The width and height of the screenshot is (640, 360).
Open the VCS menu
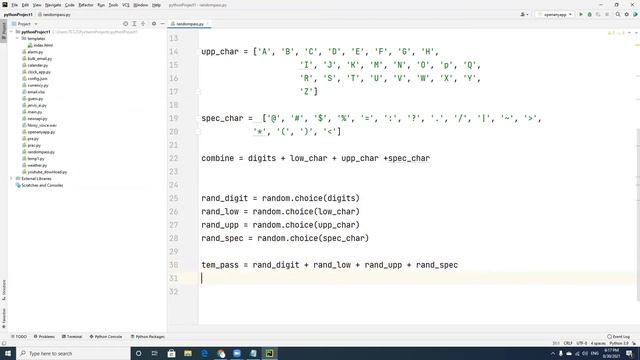pos(126,5)
